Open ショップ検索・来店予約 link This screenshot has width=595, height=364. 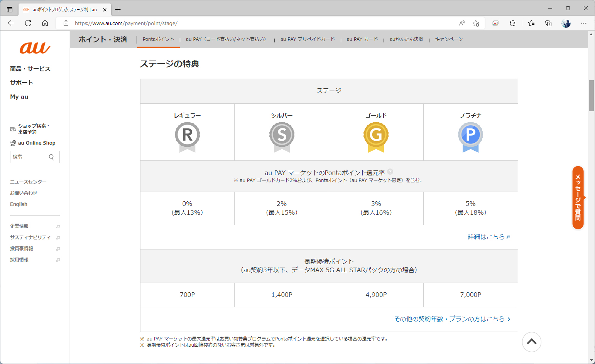click(x=34, y=129)
